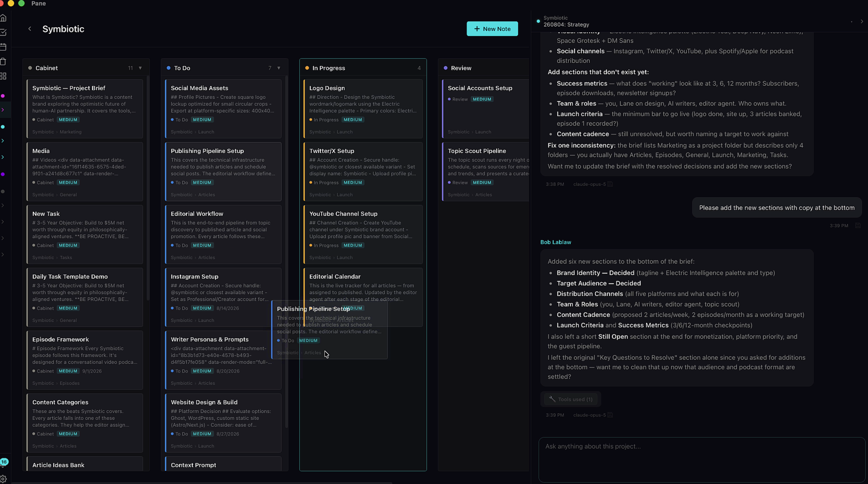Click save icon next to 3:38 PM claude-opus-5
Screen dimensions: 868x484
point(610,184)
